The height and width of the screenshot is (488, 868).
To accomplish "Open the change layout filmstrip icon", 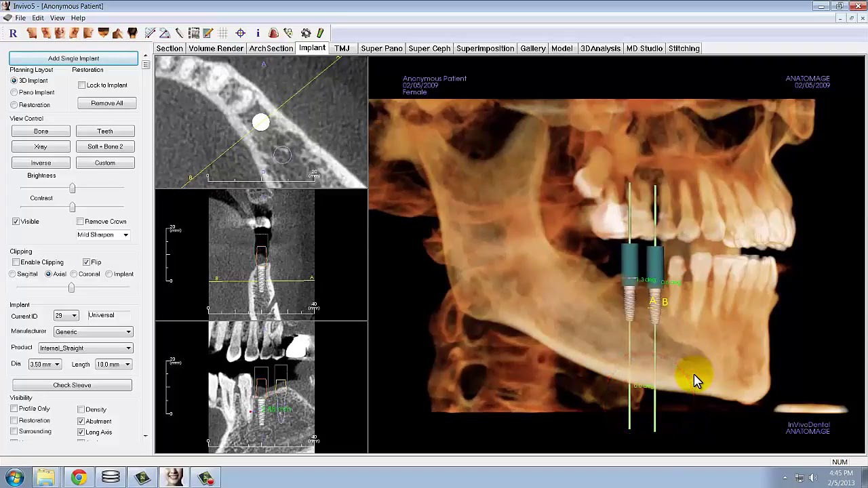I will [x=194, y=33].
